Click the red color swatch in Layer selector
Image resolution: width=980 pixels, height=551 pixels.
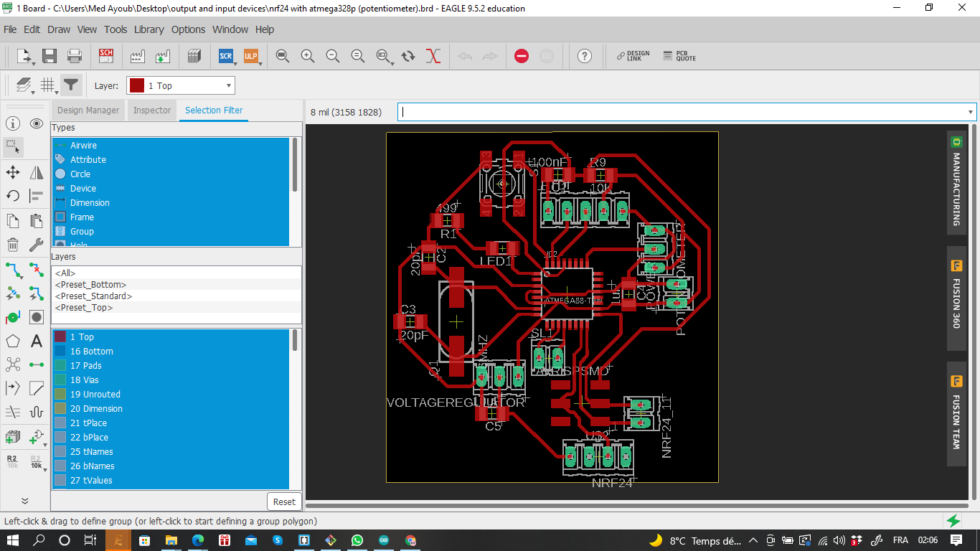click(136, 85)
